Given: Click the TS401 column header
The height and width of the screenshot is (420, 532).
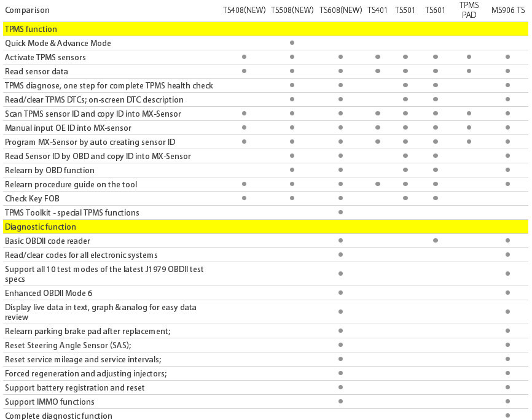Looking at the screenshot, I should click(377, 10).
